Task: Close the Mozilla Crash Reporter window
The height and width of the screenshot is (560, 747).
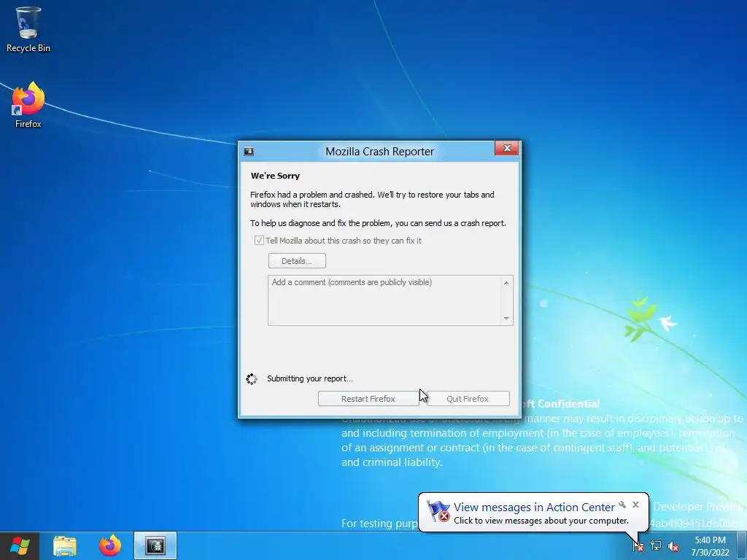Action: 507,148
